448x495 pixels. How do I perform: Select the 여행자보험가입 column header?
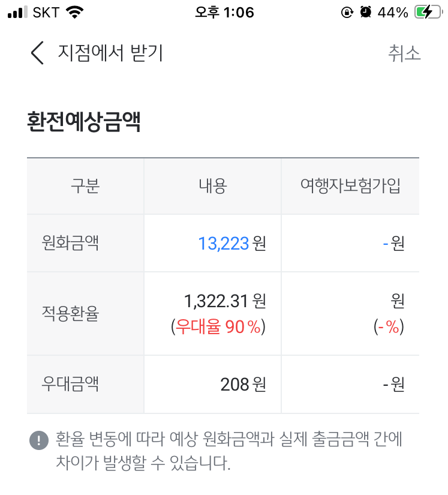(350, 185)
